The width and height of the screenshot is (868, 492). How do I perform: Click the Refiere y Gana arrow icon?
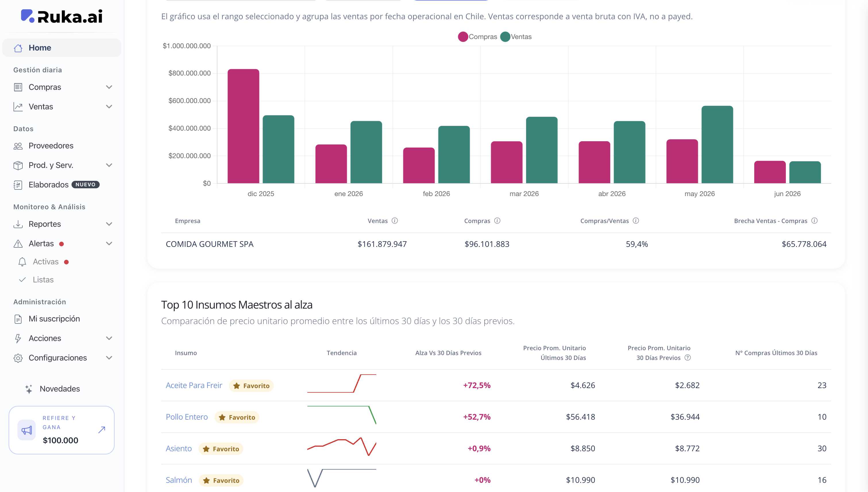click(102, 429)
